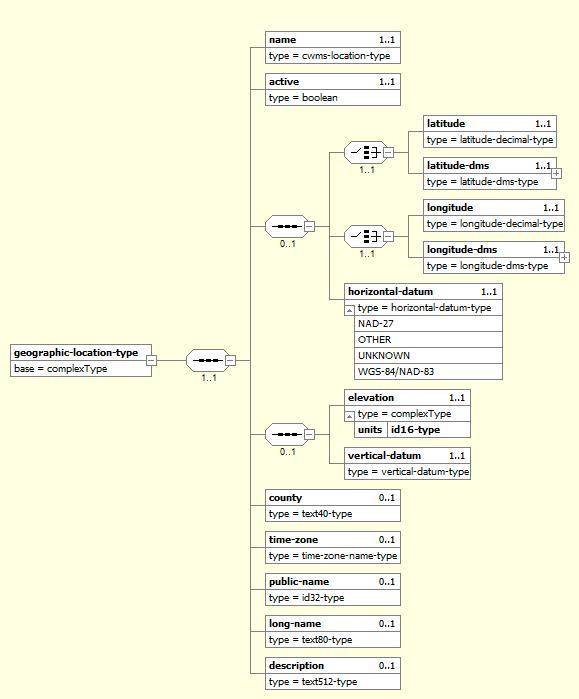Image resolution: width=579 pixels, height=699 pixels.
Task: Click the latitude choice compositor icon
Action: coord(366,152)
